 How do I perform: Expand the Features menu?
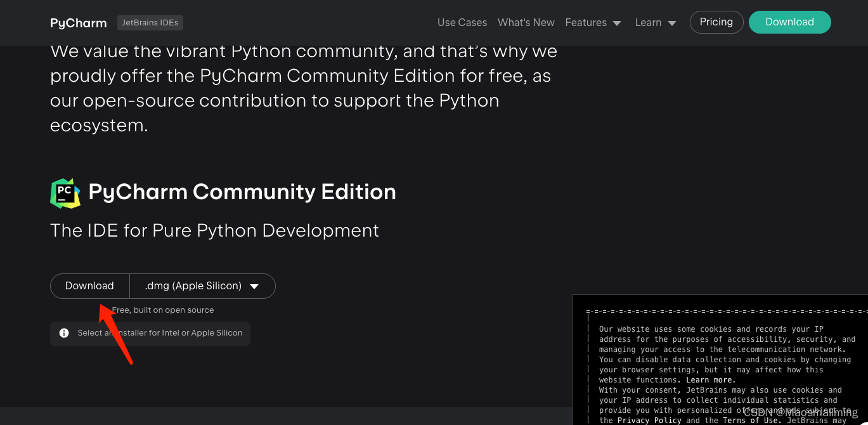[x=593, y=22]
